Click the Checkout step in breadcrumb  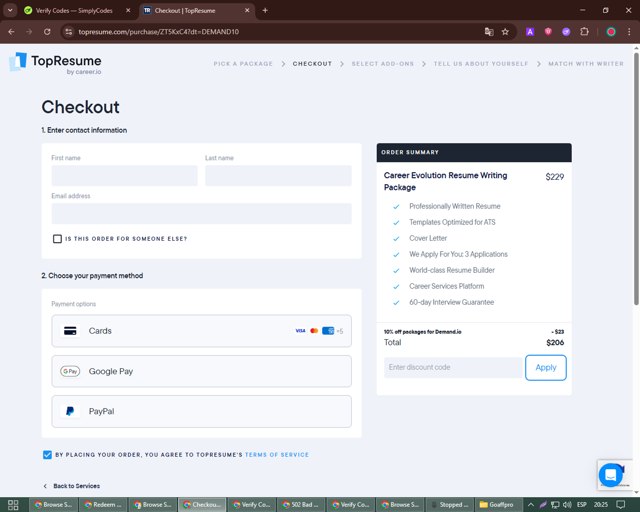tap(312, 64)
